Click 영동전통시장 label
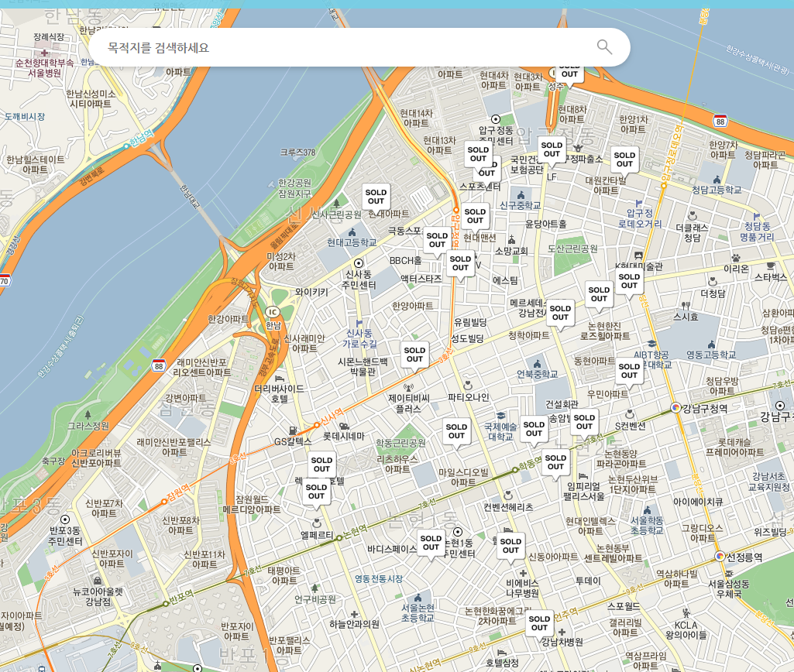 coord(378,578)
